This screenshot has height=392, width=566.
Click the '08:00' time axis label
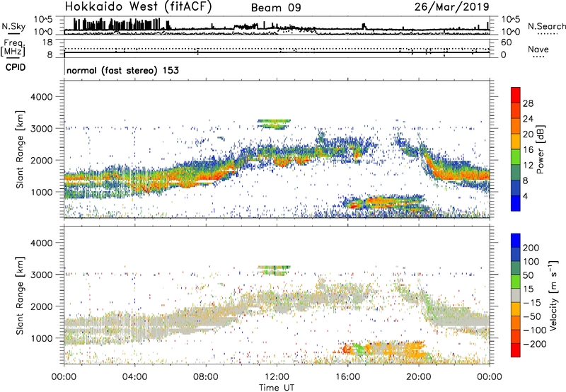point(206,377)
